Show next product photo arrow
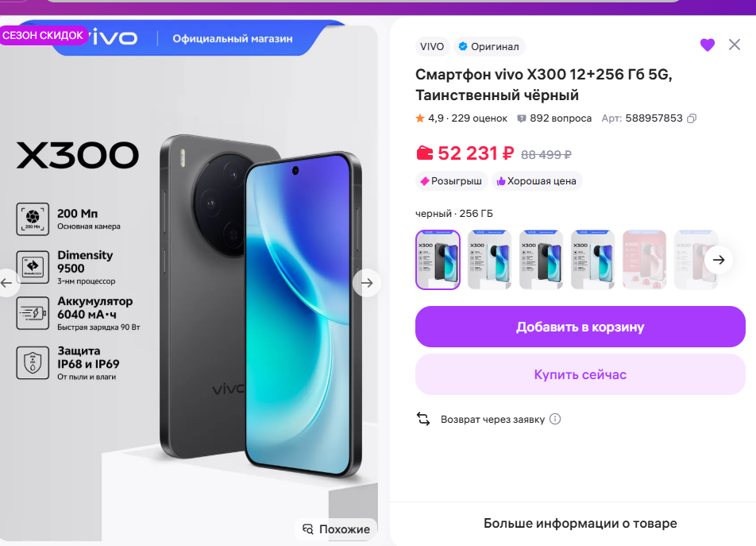Image resolution: width=756 pixels, height=546 pixels. click(367, 283)
